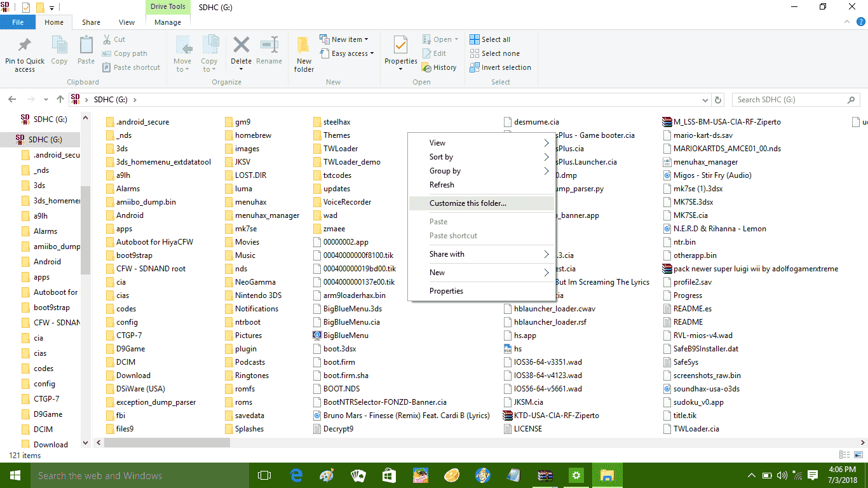Select the mario-kart-ds.sav file
The height and width of the screenshot is (488, 868).
[x=698, y=135]
